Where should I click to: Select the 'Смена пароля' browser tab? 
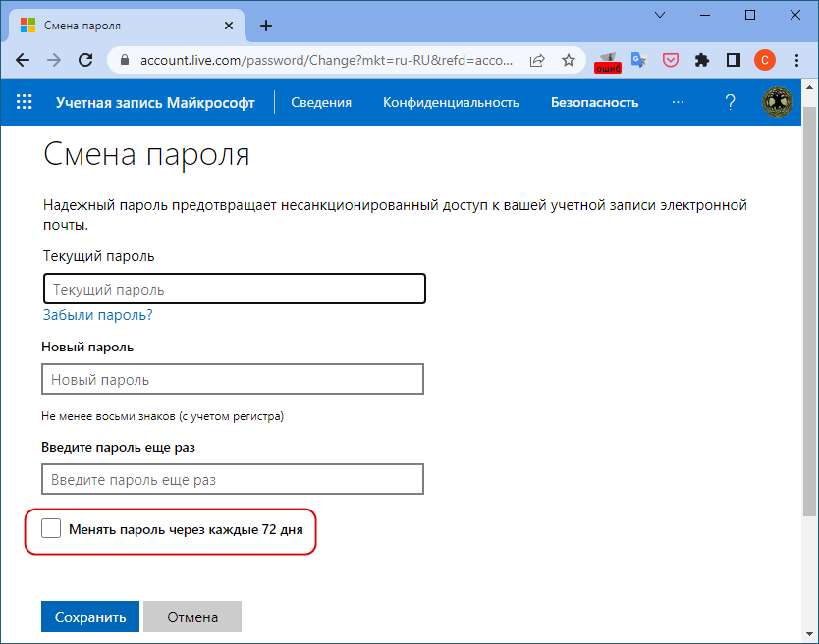[127, 26]
